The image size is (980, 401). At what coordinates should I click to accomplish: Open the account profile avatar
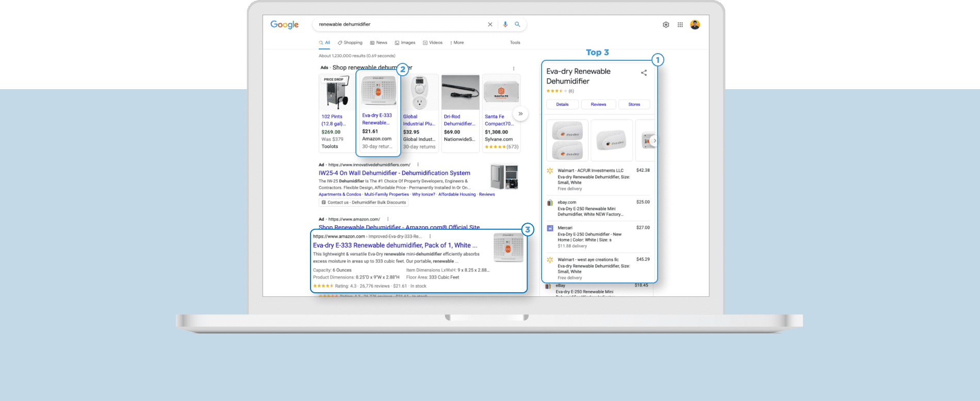pyautogui.click(x=695, y=25)
